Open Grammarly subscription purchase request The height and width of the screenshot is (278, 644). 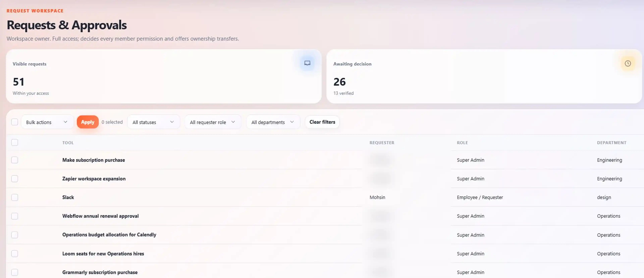100,272
